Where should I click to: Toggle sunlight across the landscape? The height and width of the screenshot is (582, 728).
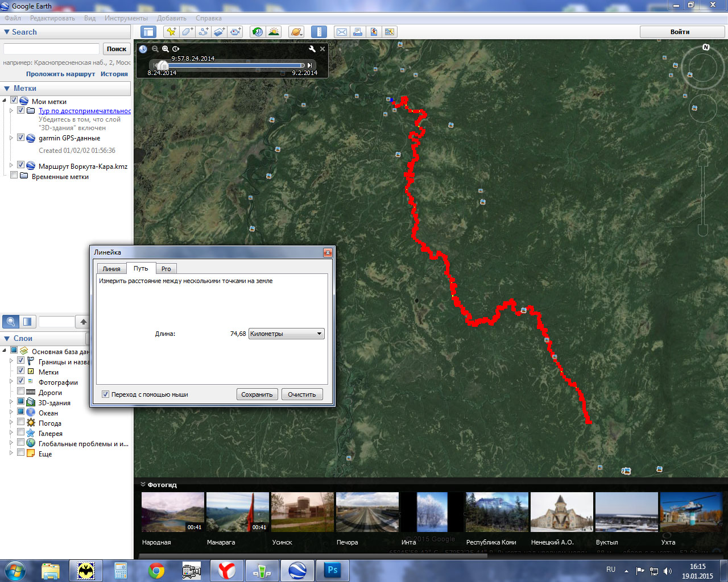[274, 32]
